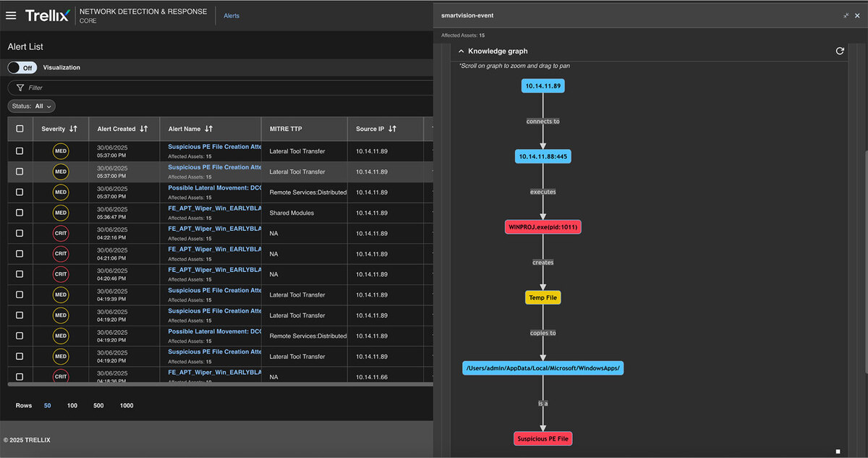The height and width of the screenshot is (458, 868).
Task: Check the box for the 04:20:46 PM alert
Action: click(x=20, y=274)
